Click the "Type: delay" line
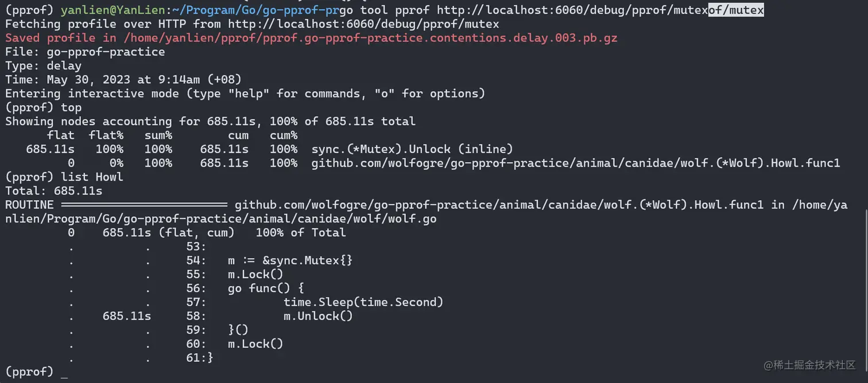Image resolution: width=868 pixels, height=383 pixels. coord(43,65)
